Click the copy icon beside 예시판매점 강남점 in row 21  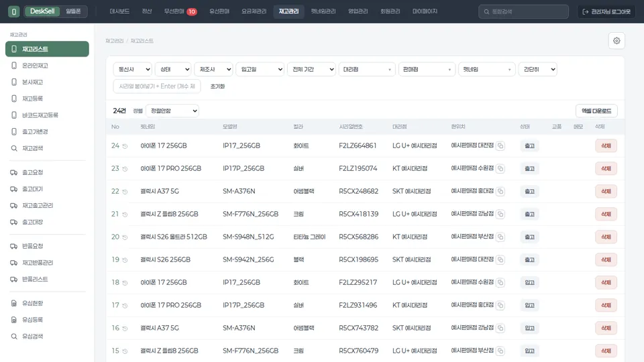click(500, 214)
